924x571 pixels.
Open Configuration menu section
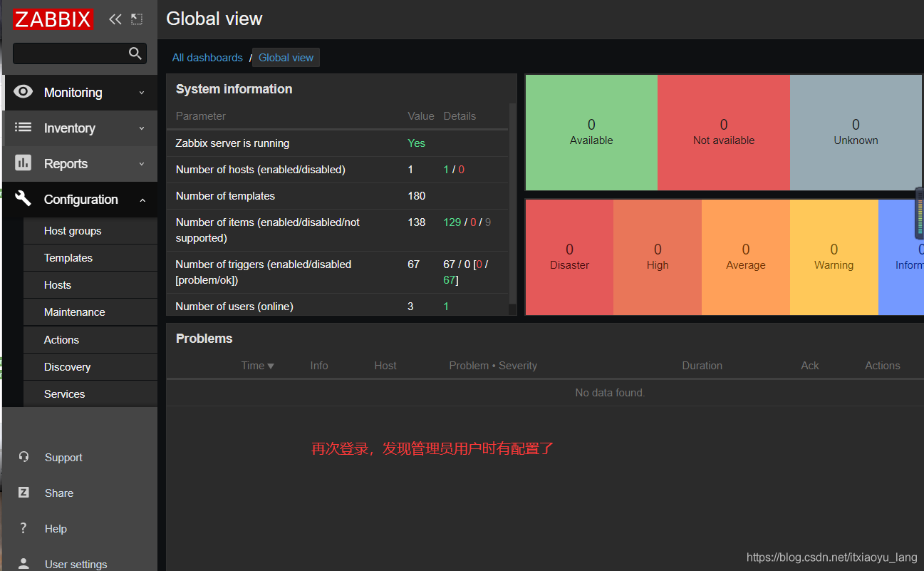[80, 200]
